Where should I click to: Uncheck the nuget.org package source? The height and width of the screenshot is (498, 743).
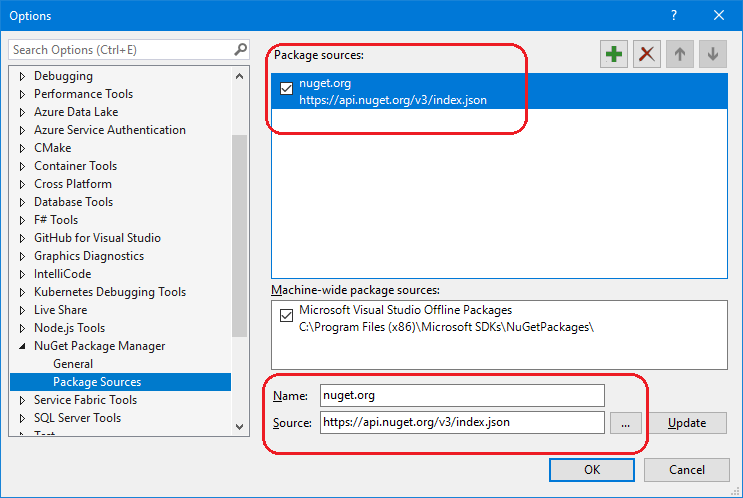(286, 89)
